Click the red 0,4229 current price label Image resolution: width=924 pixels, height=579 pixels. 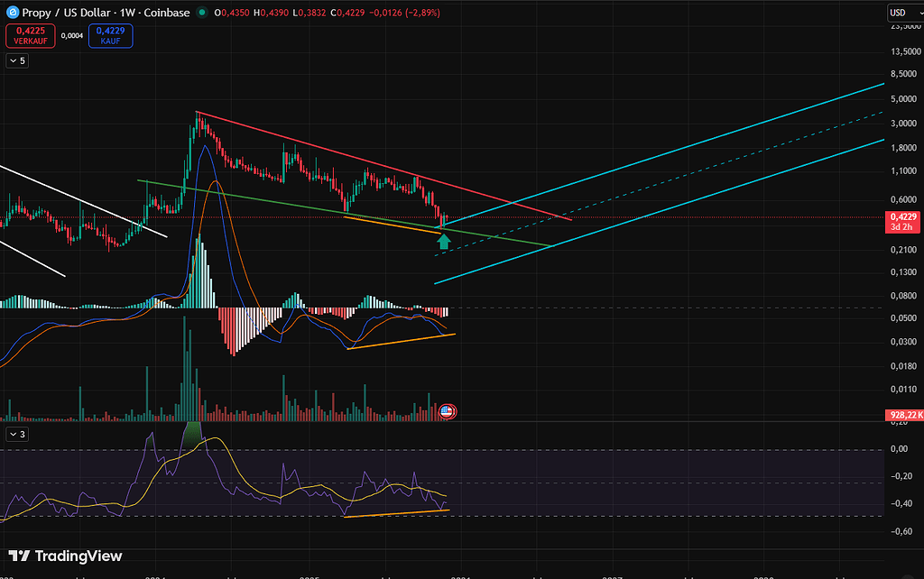902,216
